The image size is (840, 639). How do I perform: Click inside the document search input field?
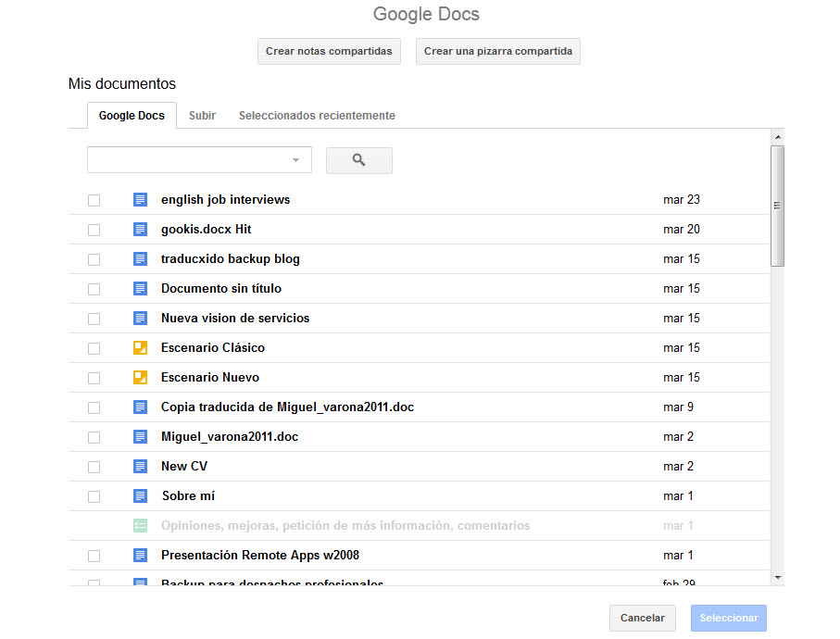[189, 160]
